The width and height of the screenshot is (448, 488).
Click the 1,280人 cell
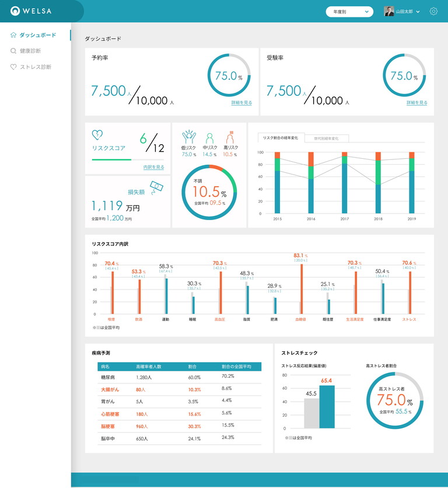click(143, 377)
